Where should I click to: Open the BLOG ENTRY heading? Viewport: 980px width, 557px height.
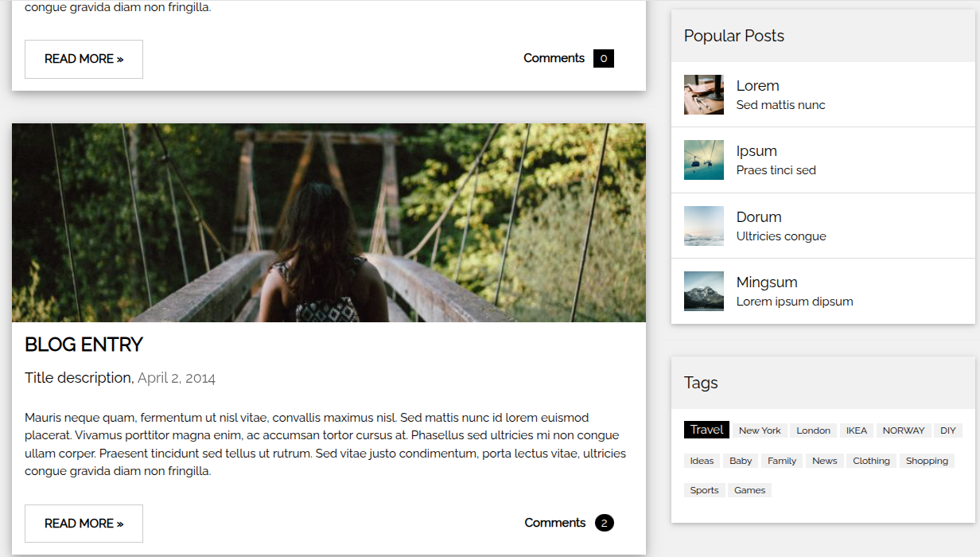[x=84, y=345]
